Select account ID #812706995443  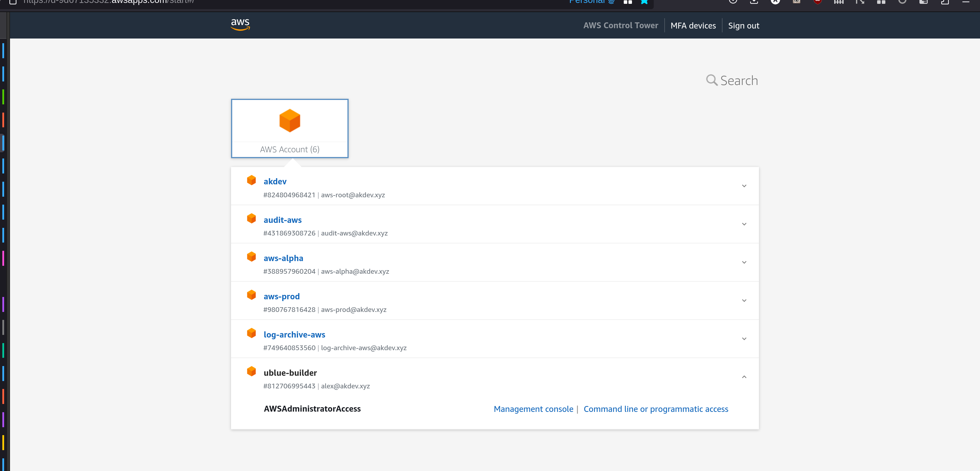pyautogui.click(x=289, y=386)
